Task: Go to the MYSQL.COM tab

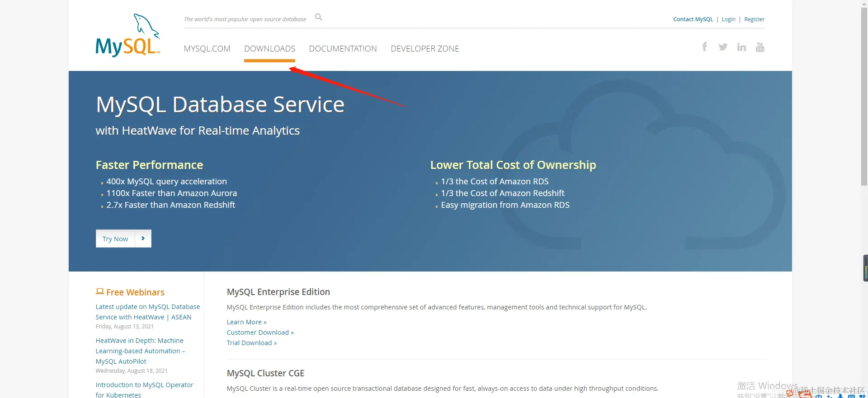Action: pos(207,49)
